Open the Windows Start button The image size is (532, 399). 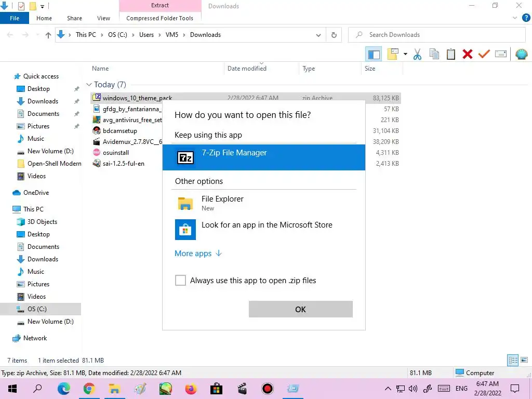tap(12, 389)
